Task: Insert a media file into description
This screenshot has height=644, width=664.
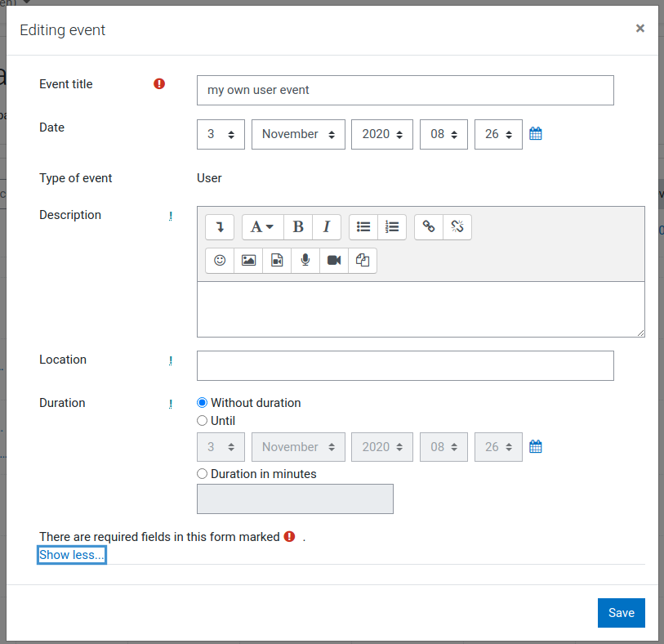Action: 277,260
